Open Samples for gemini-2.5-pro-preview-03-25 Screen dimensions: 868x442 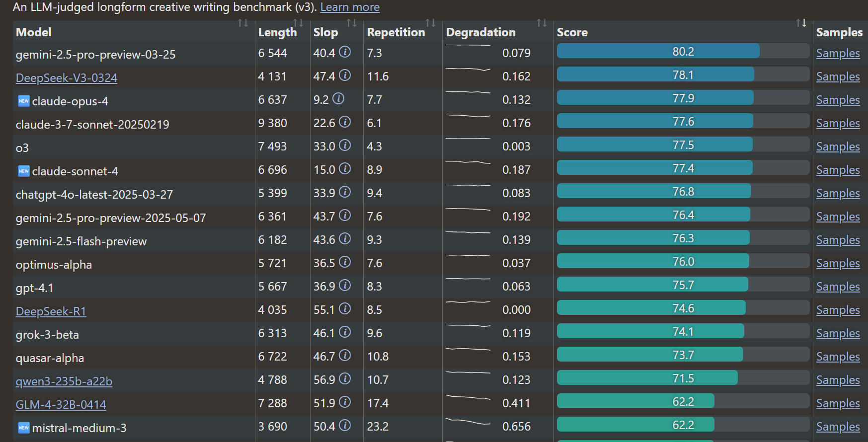click(838, 53)
